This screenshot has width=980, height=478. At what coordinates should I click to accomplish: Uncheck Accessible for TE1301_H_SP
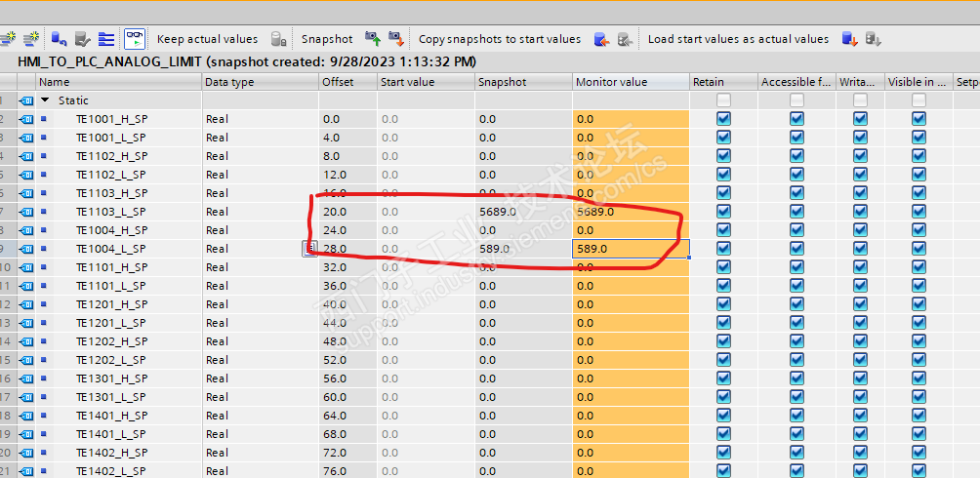click(796, 378)
